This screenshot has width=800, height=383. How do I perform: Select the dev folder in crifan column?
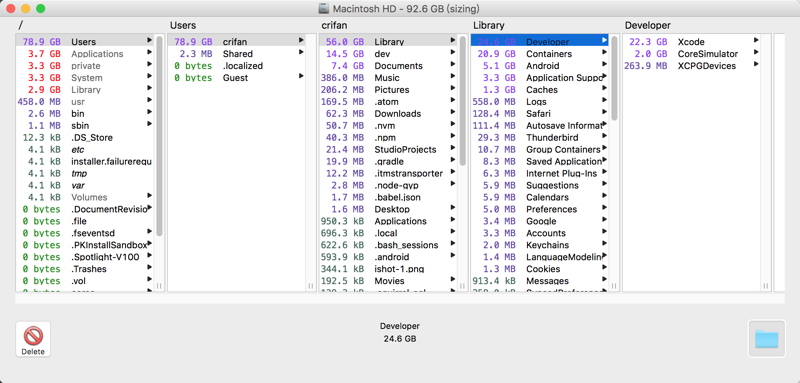(388, 54)
